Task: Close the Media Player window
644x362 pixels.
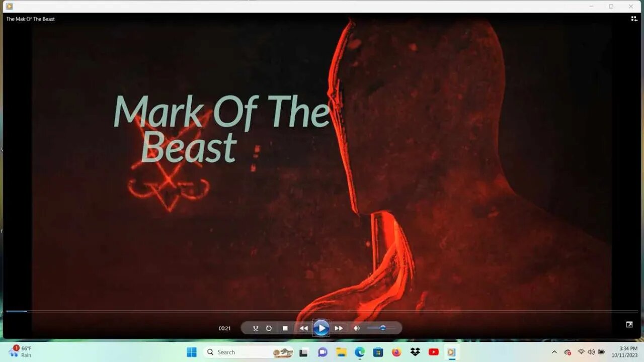Action: click(631, 6)
